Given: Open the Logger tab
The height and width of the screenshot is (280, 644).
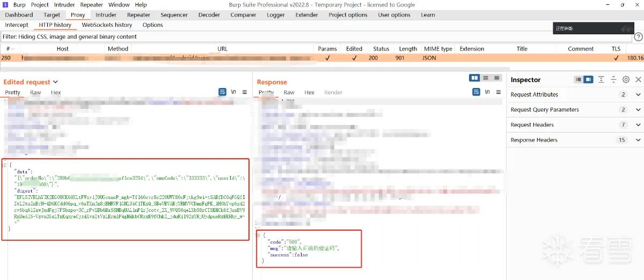Looking at the screenshot, I should [276, 15].
